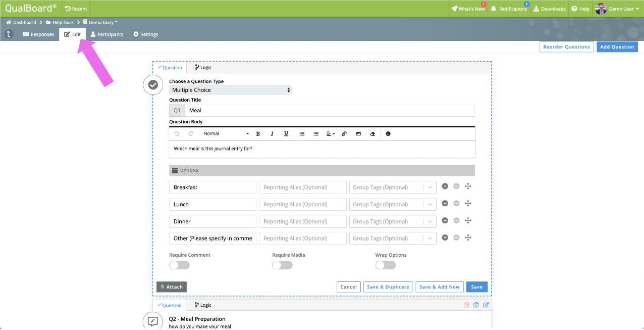Viewport: 644px width, 330px height.
Task: Insert an image in question body
Action: click(358, 134)
